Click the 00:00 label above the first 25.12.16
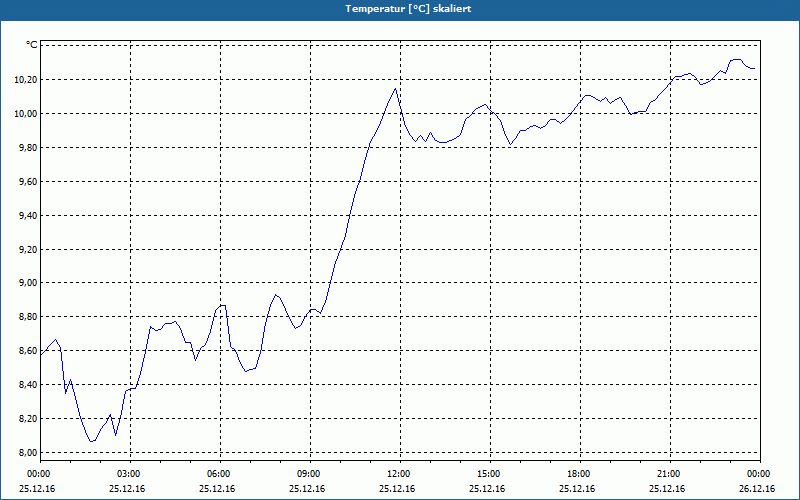This screenshot has width=800, height=500. click(39, 473)
